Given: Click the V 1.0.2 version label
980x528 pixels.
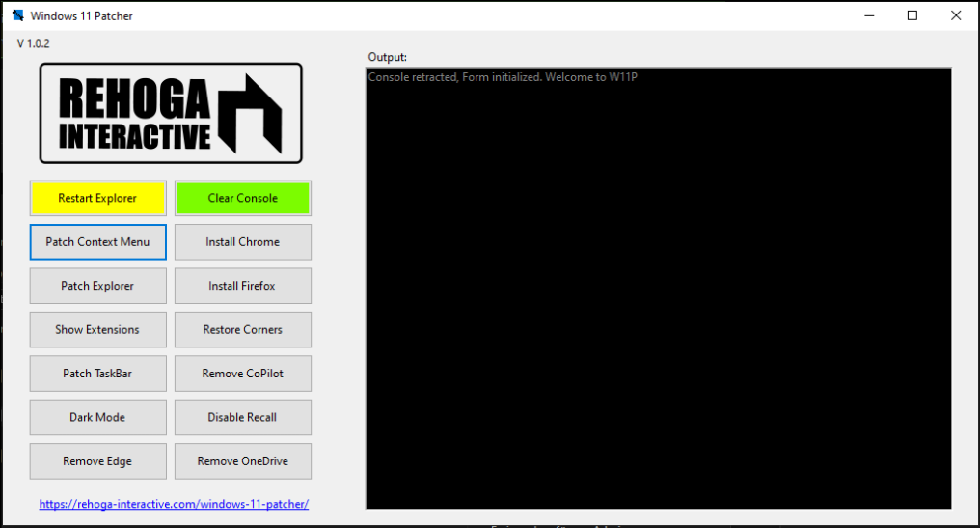Looking at the screenshot, I should pyautogui.click(x=33, y=43).
